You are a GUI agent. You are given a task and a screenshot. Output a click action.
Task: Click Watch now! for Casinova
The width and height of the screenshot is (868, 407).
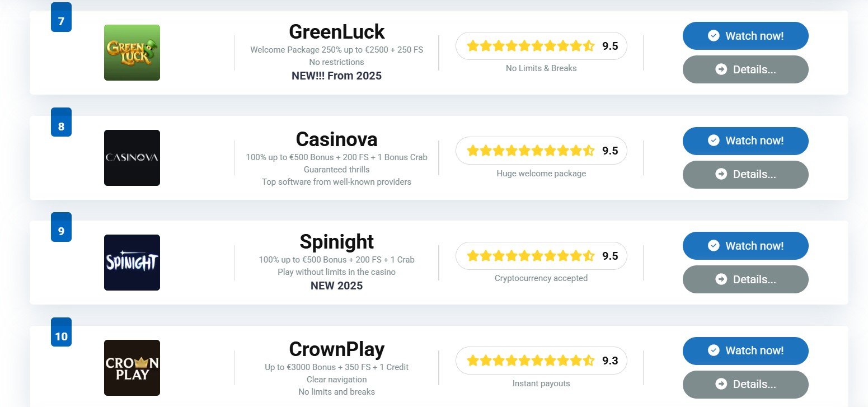click(x=745, y=141)
